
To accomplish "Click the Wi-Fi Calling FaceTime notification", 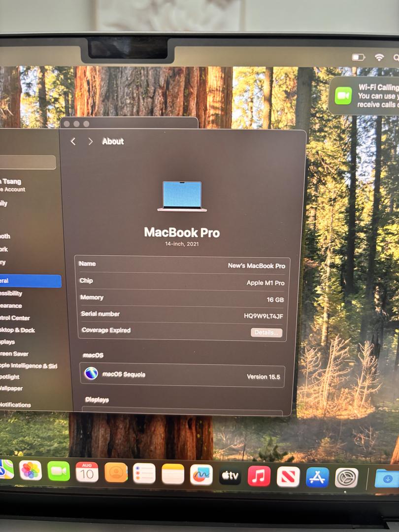I will coord(365,96).
